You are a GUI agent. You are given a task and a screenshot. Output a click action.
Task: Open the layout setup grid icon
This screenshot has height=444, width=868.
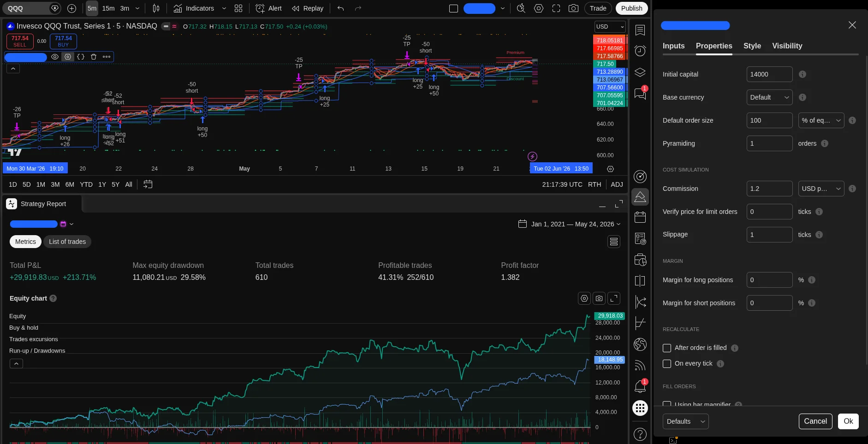238,8
